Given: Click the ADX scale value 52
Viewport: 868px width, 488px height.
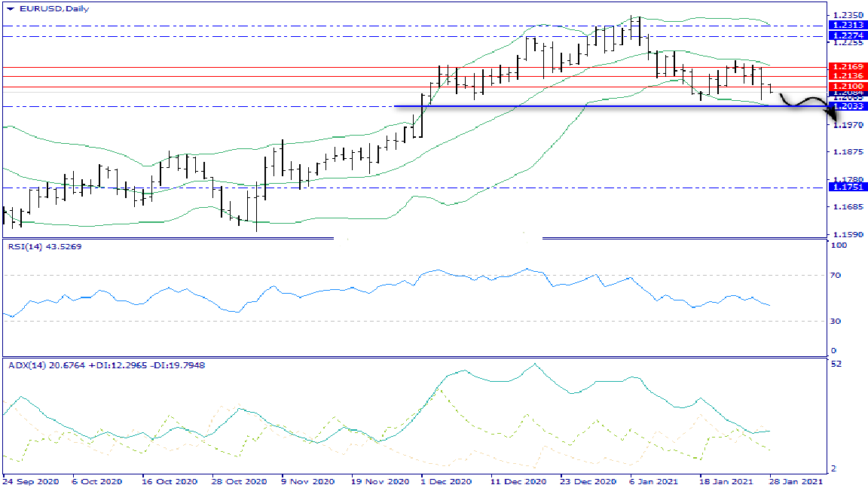Looking at the screenshot, I should pos(834,364).
